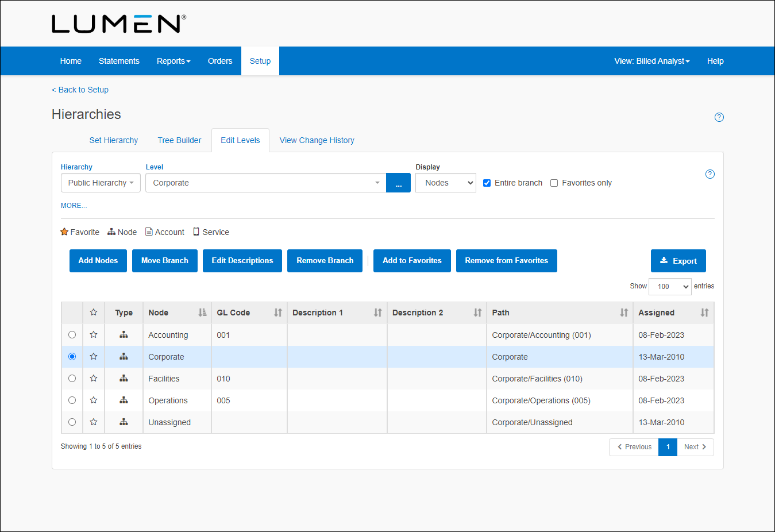Go to the Next page

[x=695, y=447]
